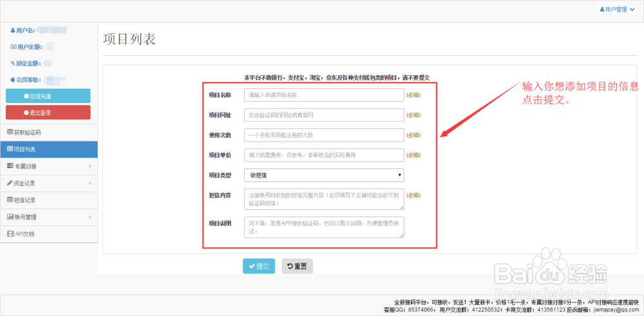Screen dimensions: 644x316
Task: Click the 客服QQ: 85374066 footer text
Action: 408,309
